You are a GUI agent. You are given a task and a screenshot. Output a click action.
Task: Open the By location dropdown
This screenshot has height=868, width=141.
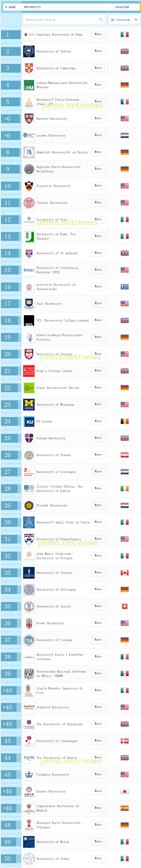pos(124,20)
